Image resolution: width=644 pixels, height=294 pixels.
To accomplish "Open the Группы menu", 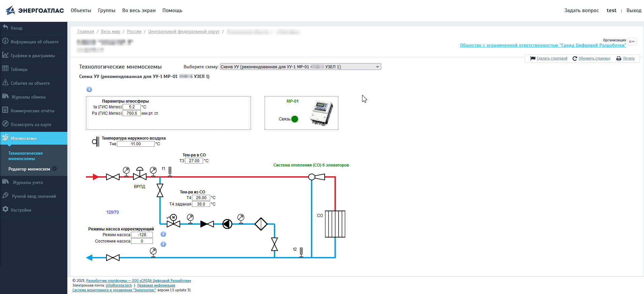I will pos(107,10).
